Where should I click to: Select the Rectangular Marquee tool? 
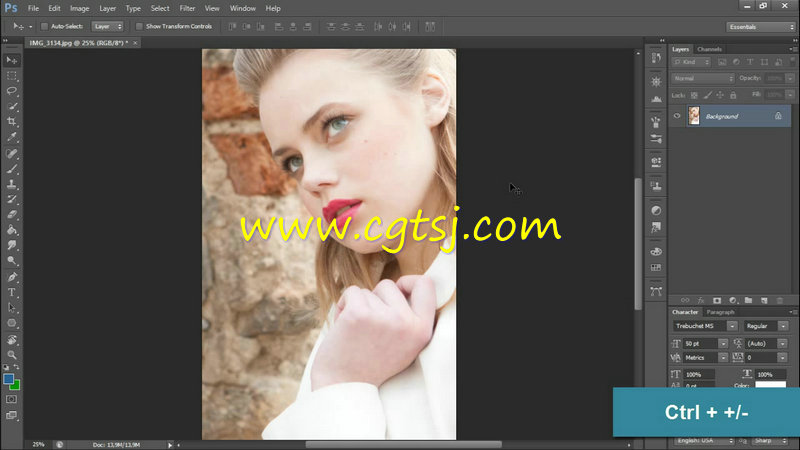[x=12, y=76]
